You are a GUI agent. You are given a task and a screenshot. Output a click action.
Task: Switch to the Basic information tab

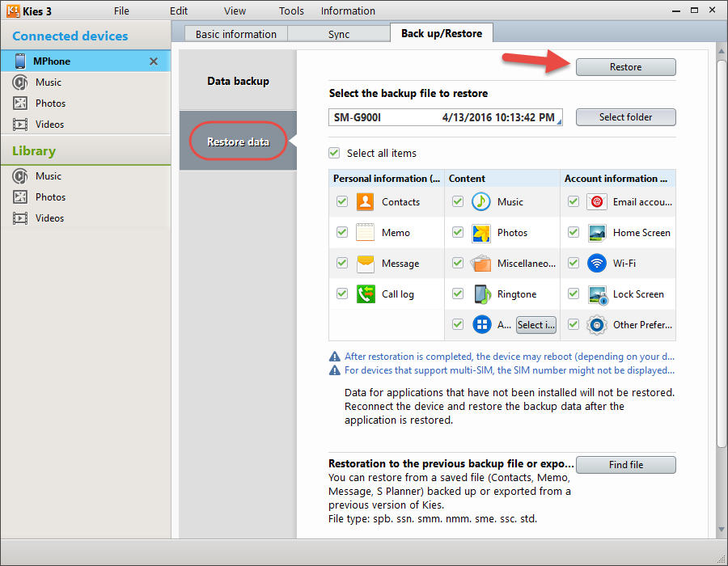pos(236,34)
